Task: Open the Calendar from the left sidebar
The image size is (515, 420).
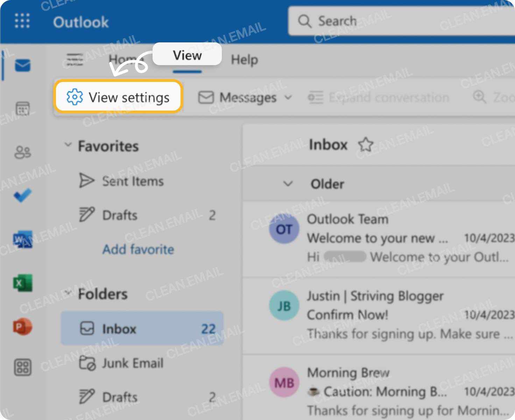Action: click(x=22, y=108)
